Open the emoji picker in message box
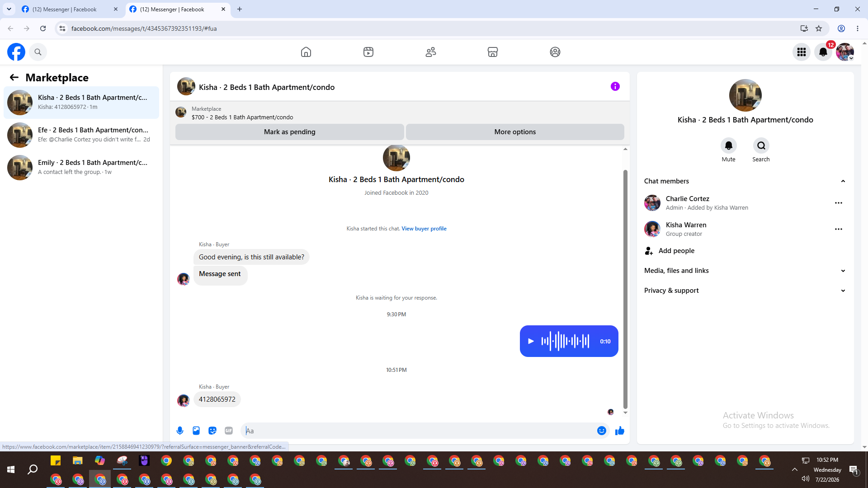Viewport: 868px width, 488px height. (602, 431)
